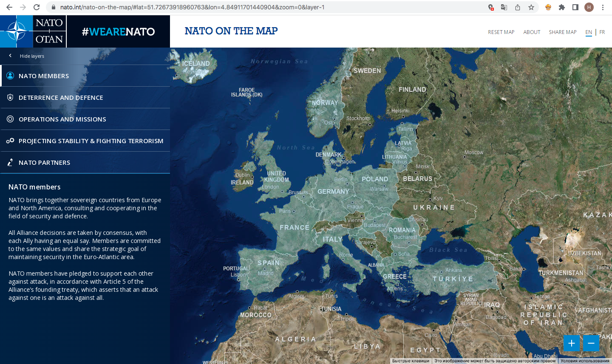Viewport: 612px width, 364px height.
Task: Zoom in the map with plus button
Action: pos(572,343)
